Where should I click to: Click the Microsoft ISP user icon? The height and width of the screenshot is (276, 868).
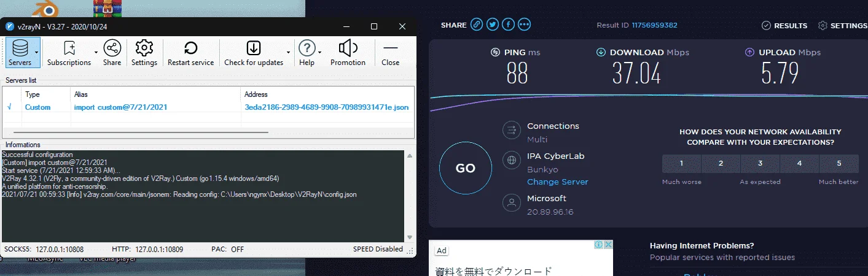511,203
